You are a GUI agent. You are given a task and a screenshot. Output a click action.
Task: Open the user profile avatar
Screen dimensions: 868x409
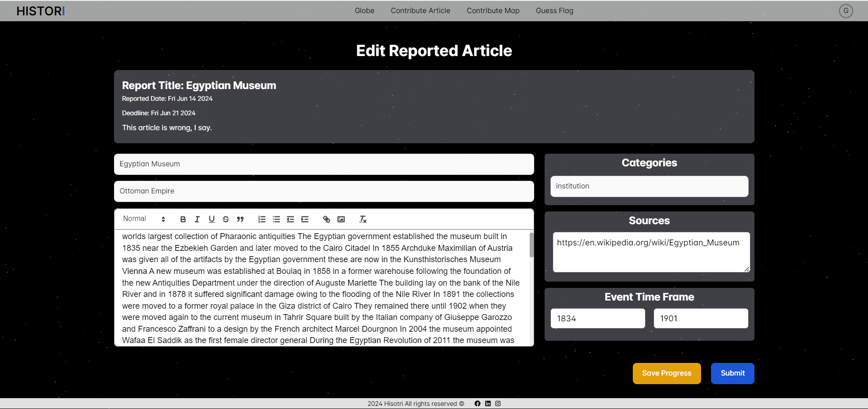click(845, 11)
